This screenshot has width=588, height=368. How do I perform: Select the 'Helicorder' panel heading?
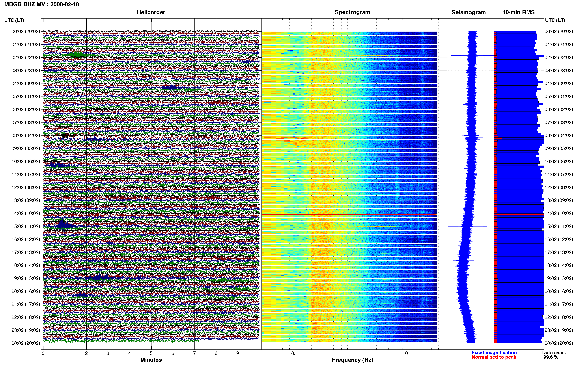[x=151, y=12]
